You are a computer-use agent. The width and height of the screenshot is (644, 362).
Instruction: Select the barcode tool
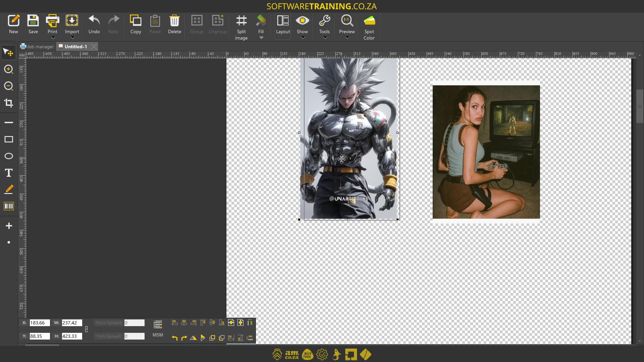pyautogui.click(x=9, y=206)
